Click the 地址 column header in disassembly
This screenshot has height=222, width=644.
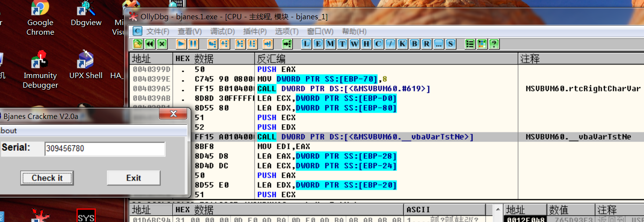tap(151, 59)
